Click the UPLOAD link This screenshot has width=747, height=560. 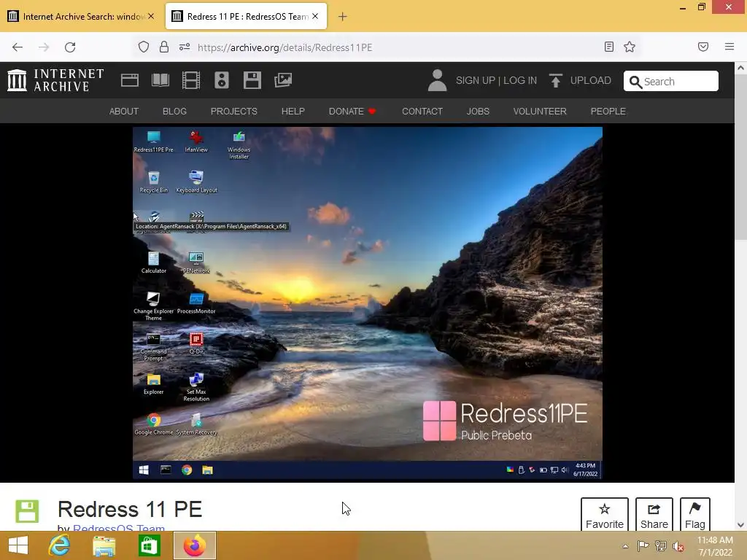[590, 80]
